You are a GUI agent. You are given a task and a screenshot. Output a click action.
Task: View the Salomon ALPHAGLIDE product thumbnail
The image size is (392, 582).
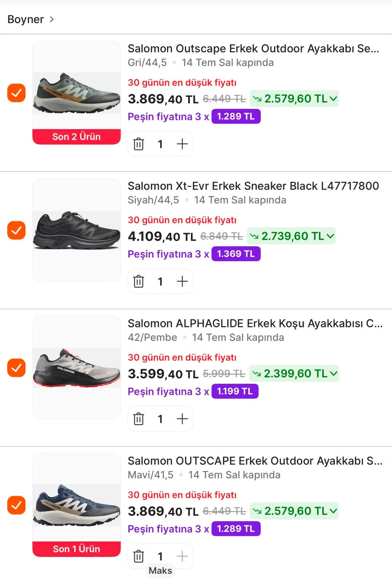pos(76,368)
